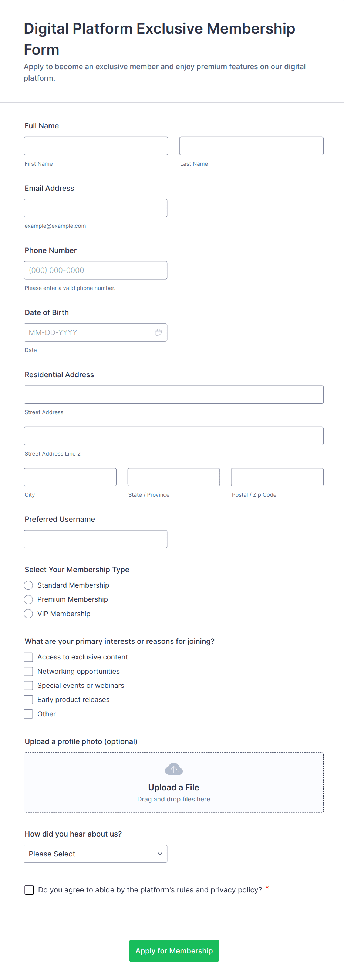344x980 pixels.
Task: Click the Upload a File drop area
Action: [x=173, y=787]
